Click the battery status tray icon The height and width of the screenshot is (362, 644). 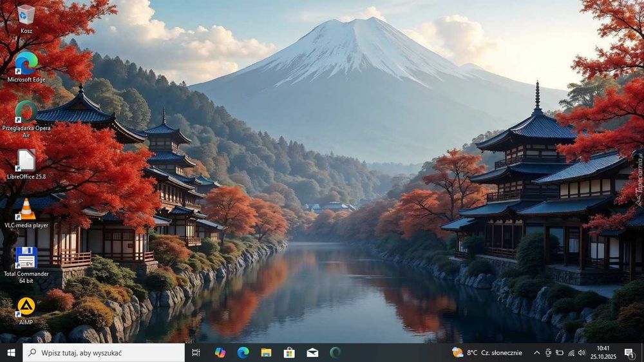560,352
